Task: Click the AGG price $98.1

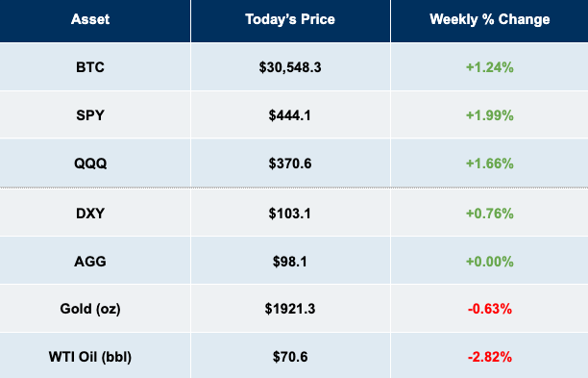Action: [290, 262]
